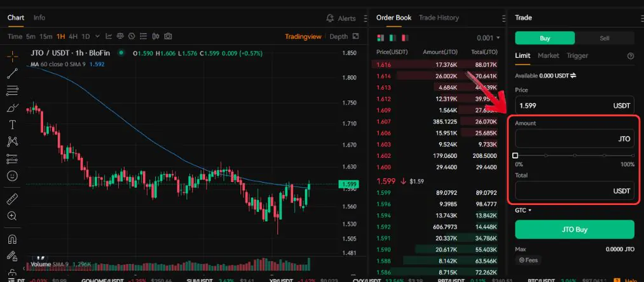Open the Chart tab
Screen dimensions: 644x282
(x=16, y=18)
